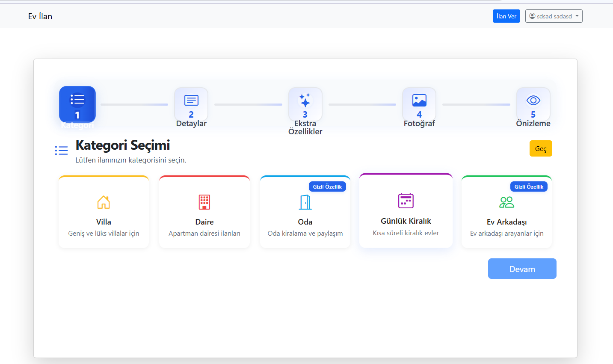Click the Günlük Kıralık card title
This screenshot has width=613, height=364.
coord(406,221)
